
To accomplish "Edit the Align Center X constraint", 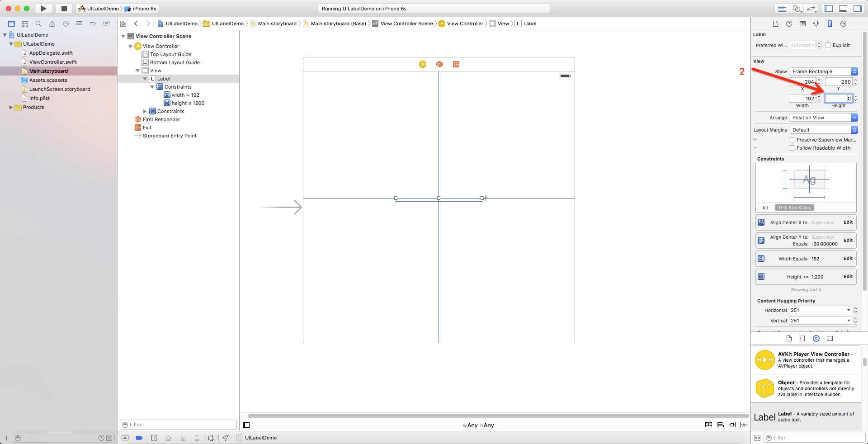I will 848,222.
